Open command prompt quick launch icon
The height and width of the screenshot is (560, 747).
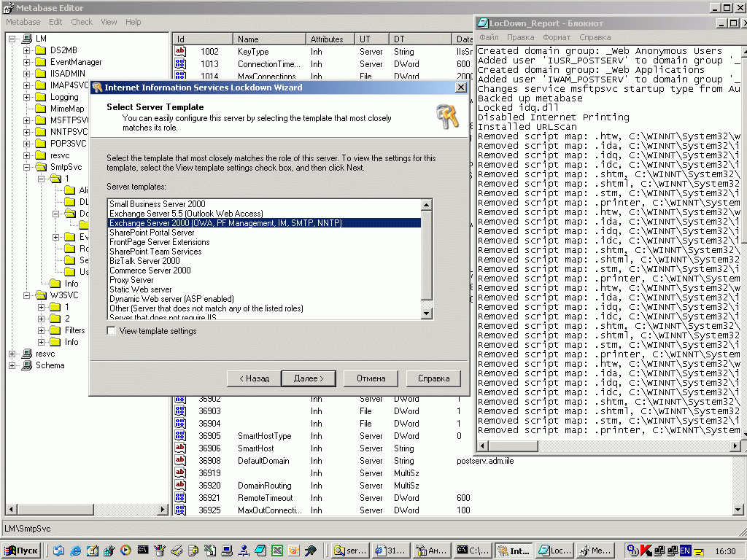pyautogui.click(x=142, y=550)
